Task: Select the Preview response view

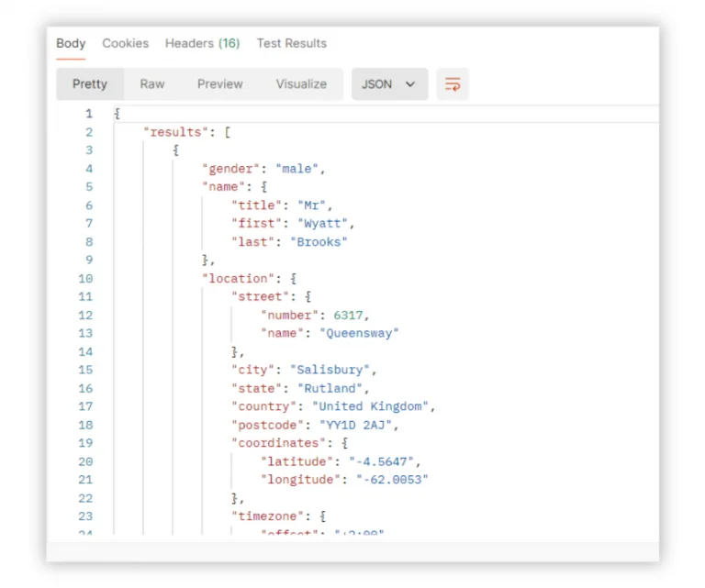Action: pyautogui.click(x=219, y=84)
